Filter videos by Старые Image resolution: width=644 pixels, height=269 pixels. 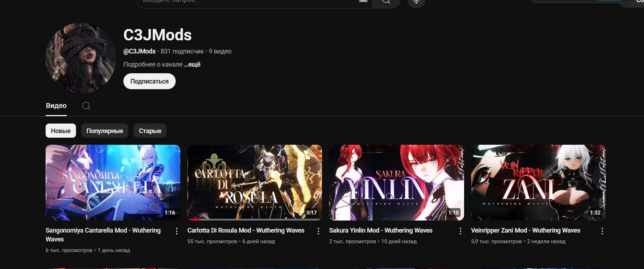(x=150, y=131)
